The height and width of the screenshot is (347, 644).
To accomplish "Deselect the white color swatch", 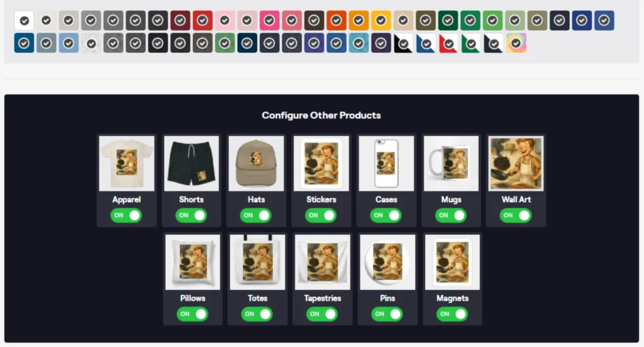I will (x=25, y=21).
